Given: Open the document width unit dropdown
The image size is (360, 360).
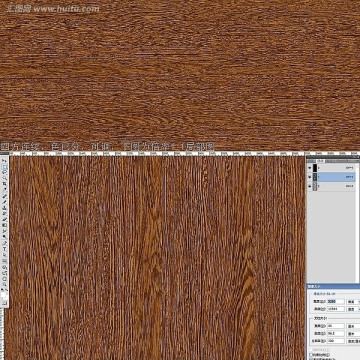Looking at the screenshot, I should [353, 326].
